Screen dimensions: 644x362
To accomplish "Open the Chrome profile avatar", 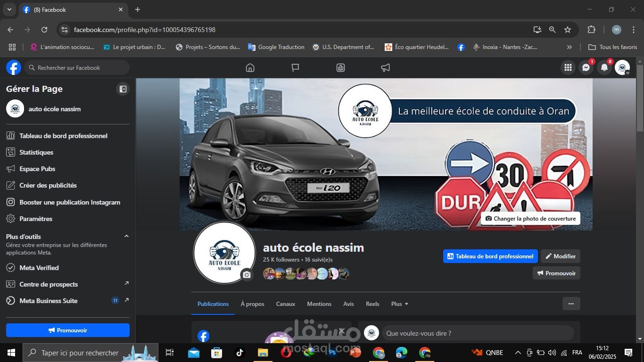I will (616, 30).
